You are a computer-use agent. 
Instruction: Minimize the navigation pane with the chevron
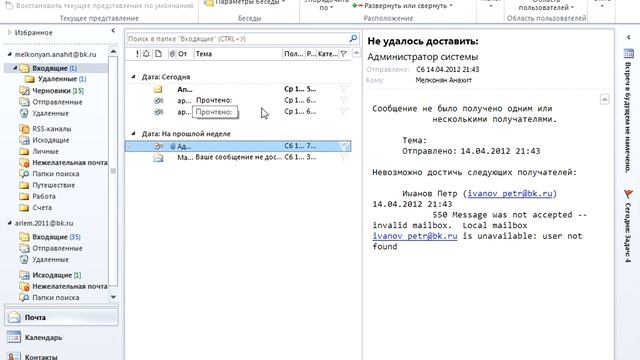[x=113, y=31]
